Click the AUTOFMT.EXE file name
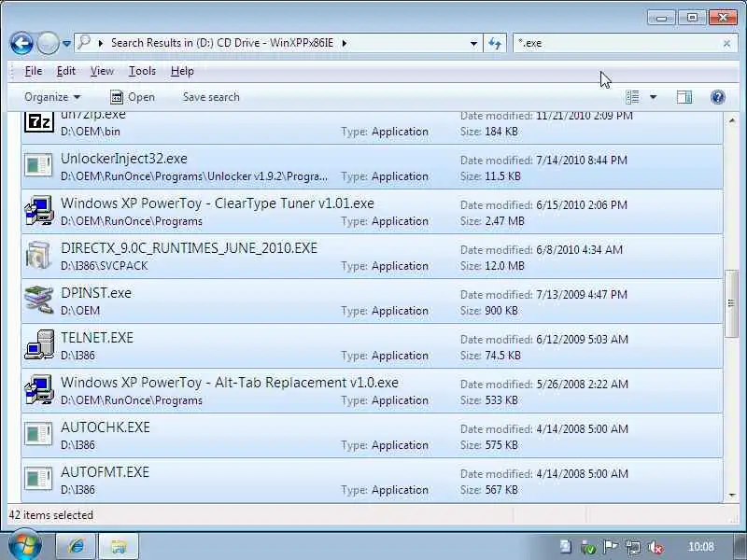Screen dimensions: 747x560 click(105, 472)
